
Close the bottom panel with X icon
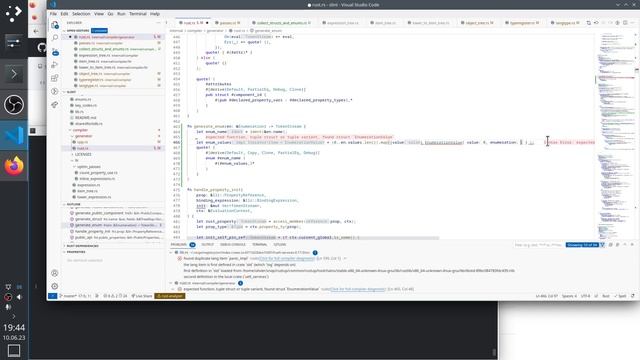632,245
